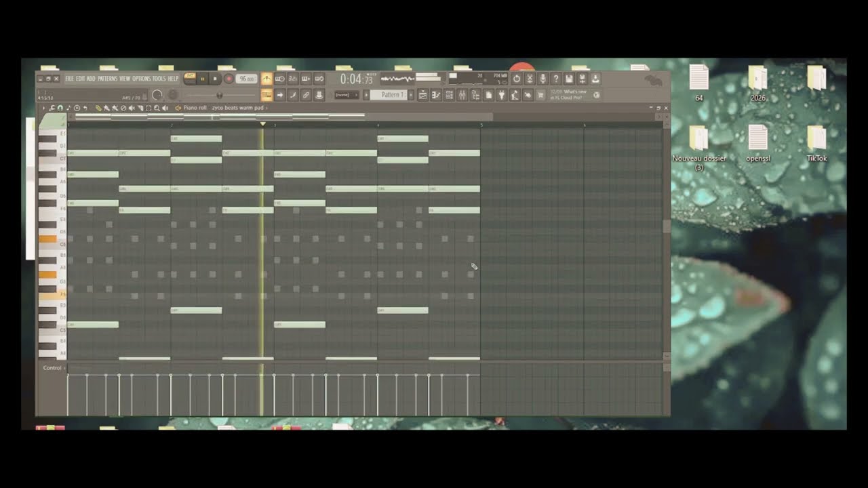
Task: Choose the Zoom magnifier tool in piano roll
Action: tap(157, 108)
